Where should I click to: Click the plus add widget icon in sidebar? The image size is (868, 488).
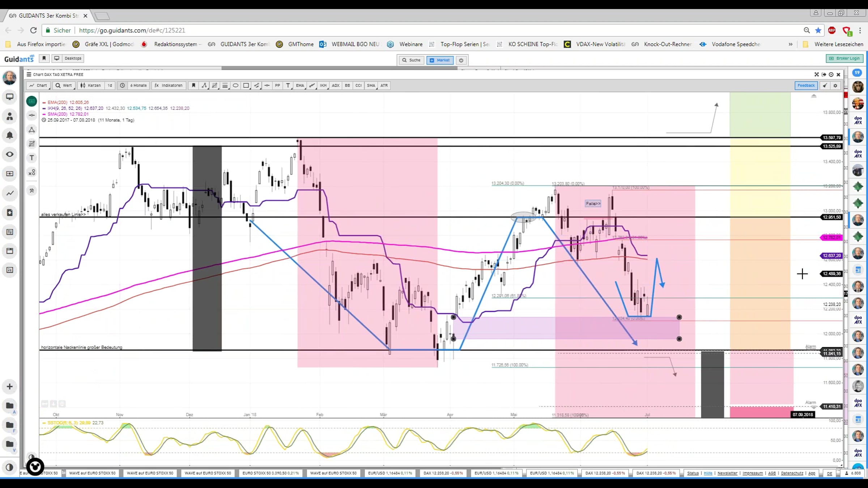tap(10, 386)
